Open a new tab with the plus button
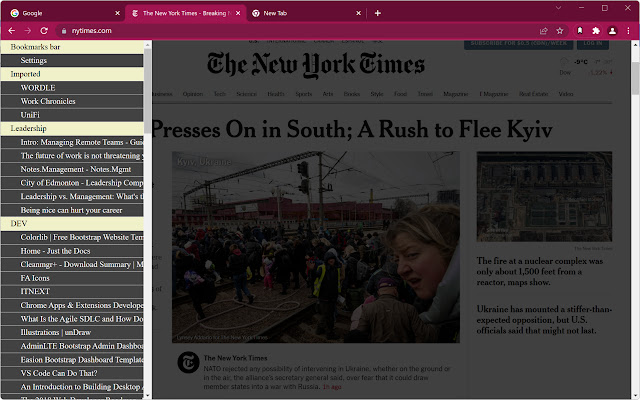 (x=378, y=13)
